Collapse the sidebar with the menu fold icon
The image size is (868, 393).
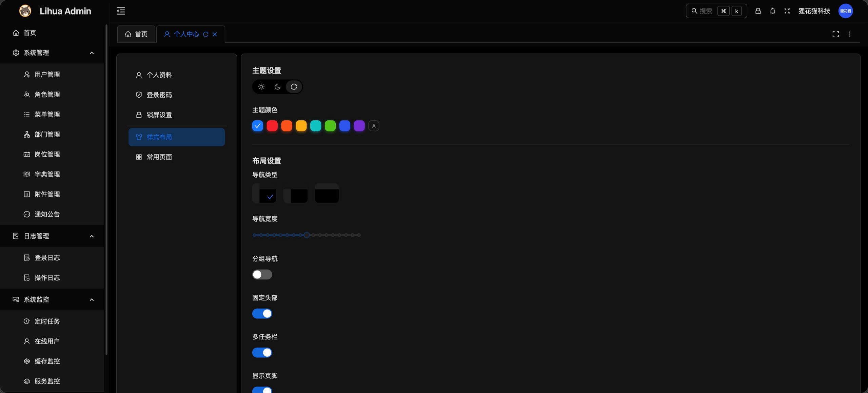click(121, 11)
